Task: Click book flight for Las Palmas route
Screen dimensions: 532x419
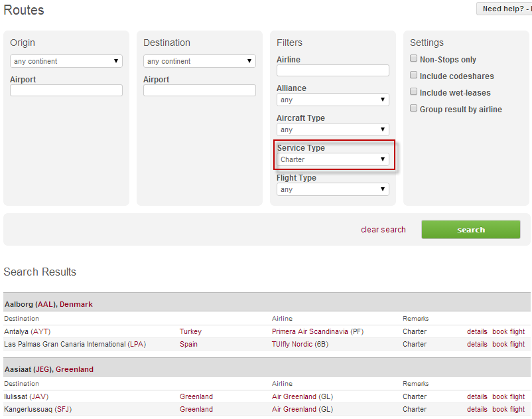Action: [508, 344]
